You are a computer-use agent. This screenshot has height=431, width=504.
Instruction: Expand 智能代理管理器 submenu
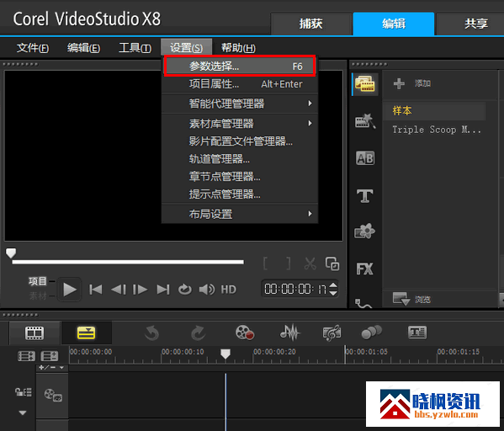pyautogui.click(x=240, y=104)
